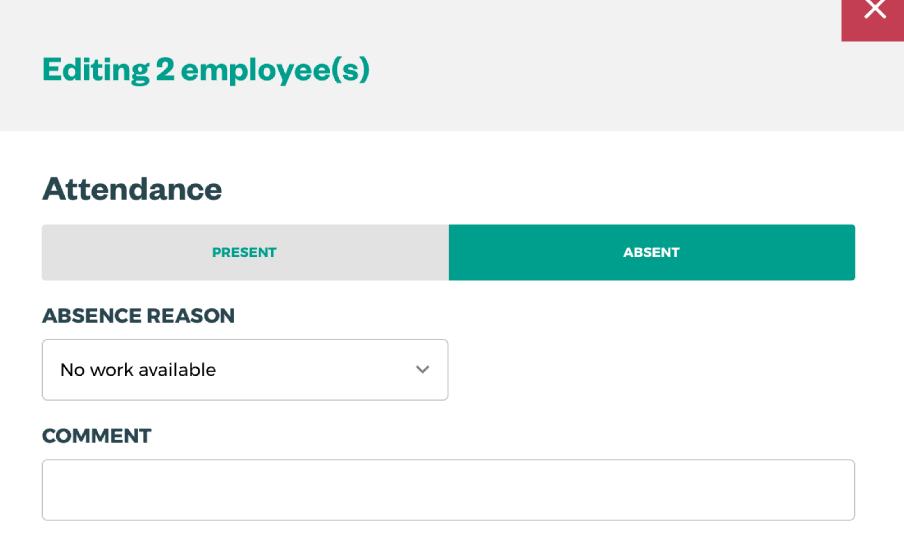904x558 pixels.
Task: Click the Attendance section heading
Action: (x=132, y=189)
